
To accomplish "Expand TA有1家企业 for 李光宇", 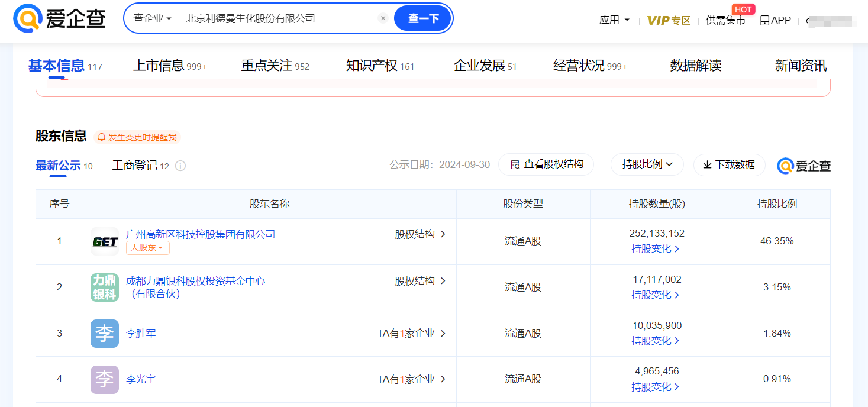I will (412, 379).
